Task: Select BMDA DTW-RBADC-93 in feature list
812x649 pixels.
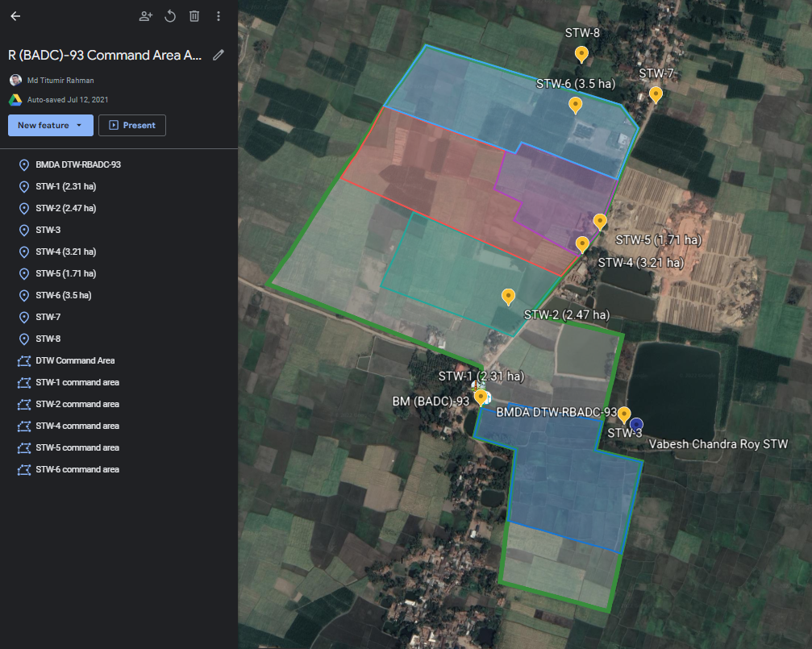Action: 77,164
